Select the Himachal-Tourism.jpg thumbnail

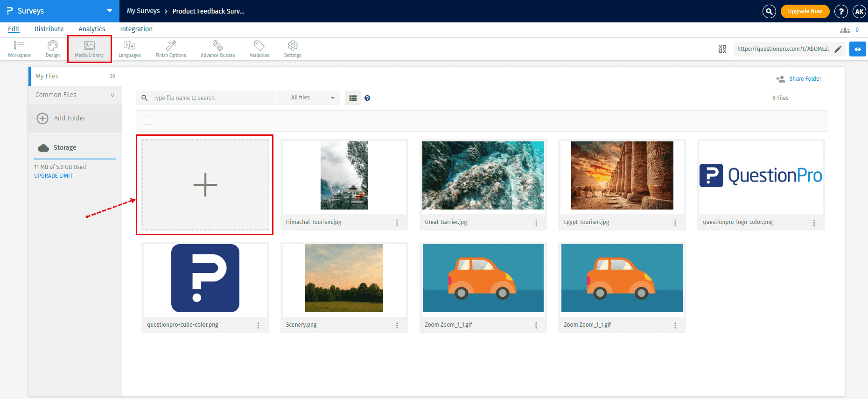point(344,175)
